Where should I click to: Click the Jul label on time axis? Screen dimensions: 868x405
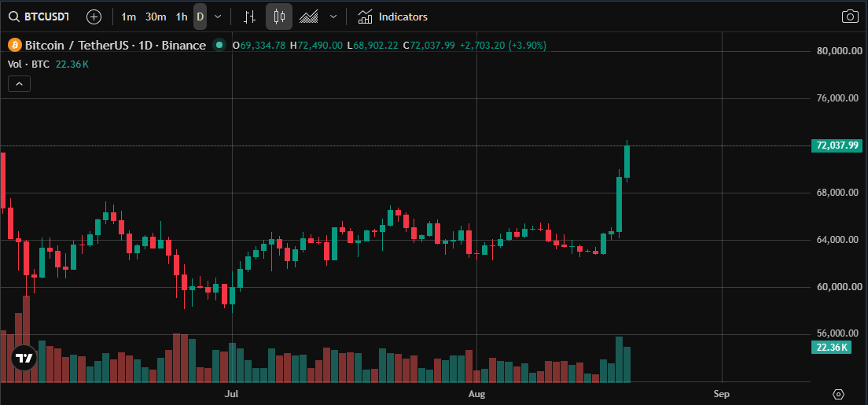point(231,395)
